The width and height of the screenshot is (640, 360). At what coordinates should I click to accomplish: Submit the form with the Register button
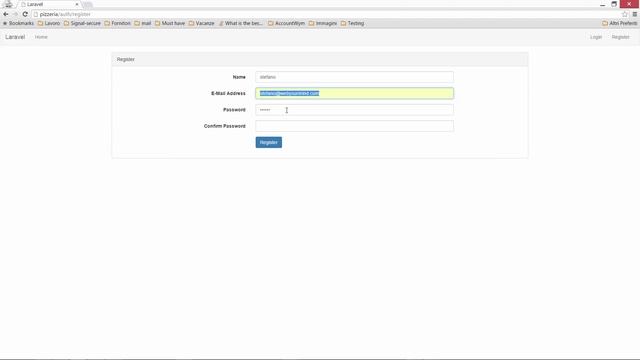269,142
